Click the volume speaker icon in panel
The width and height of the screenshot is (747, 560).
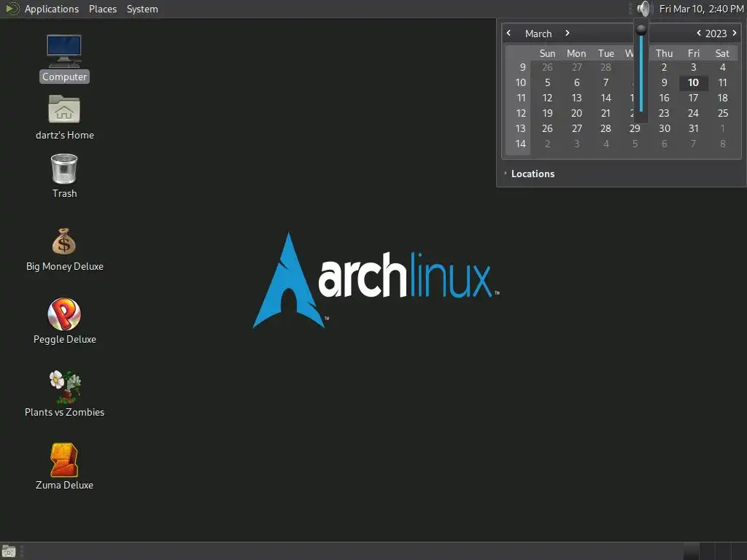coord(643,9)
